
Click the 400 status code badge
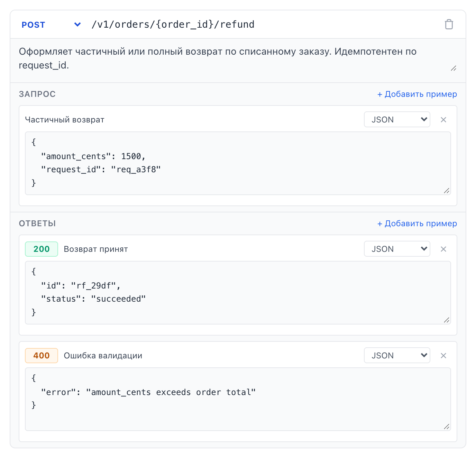click(x=42, y=356)
